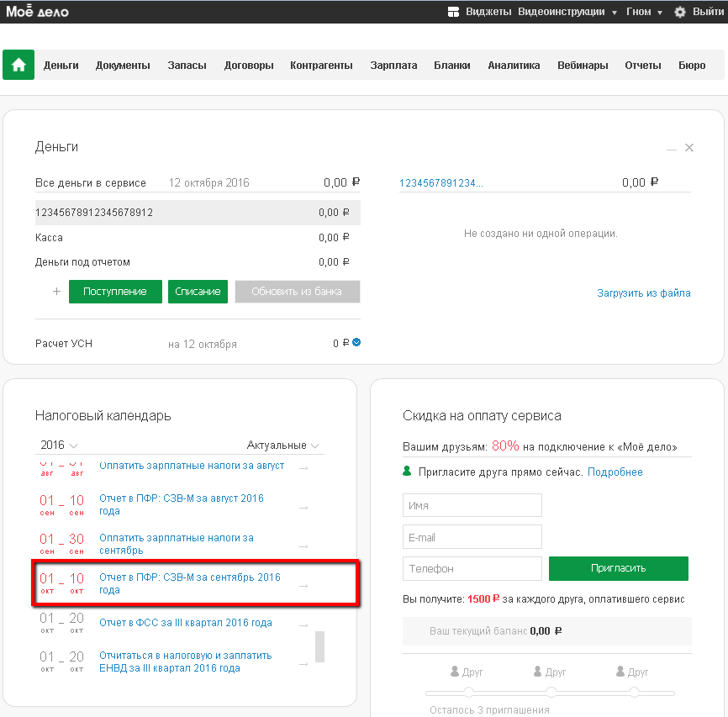Select the Касса row
The width and height of the screenshot is (728, 717).
[198, 238]
